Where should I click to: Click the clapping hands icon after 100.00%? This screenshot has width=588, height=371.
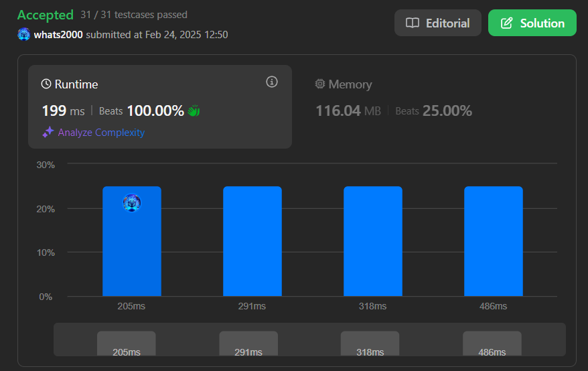tap(194, 111)
